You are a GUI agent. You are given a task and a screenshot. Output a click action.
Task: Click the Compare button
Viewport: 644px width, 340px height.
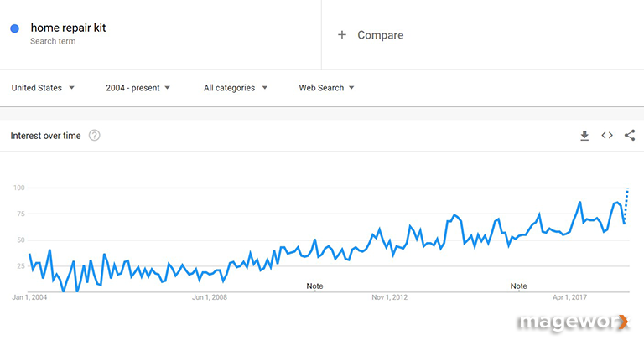pos(380,35)
